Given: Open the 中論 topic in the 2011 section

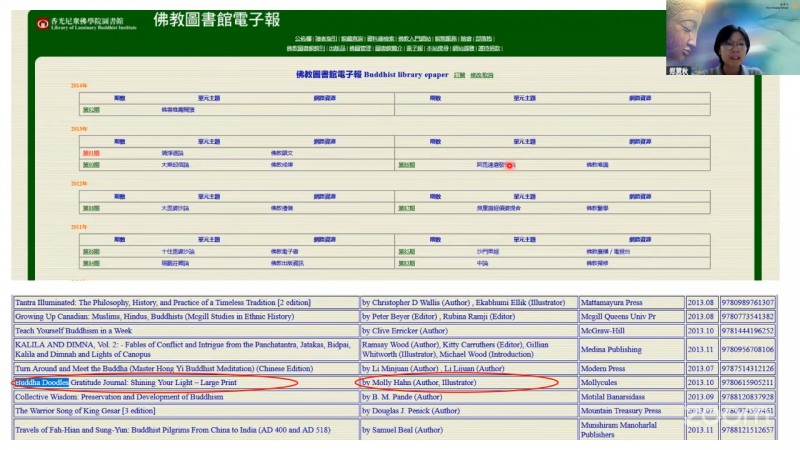Looking at the screenshot, I should pyautogui.click(x=483, y=263).
